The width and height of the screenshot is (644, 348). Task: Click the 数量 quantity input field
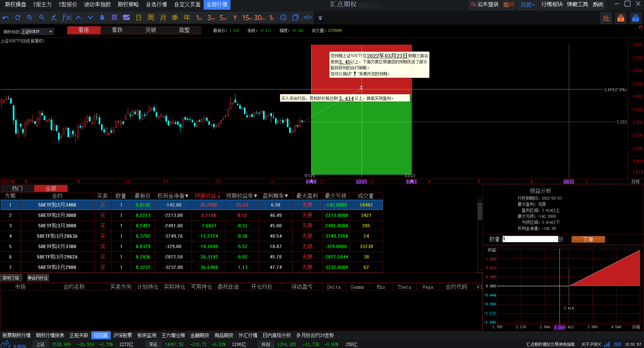click(x=530, y=239)
